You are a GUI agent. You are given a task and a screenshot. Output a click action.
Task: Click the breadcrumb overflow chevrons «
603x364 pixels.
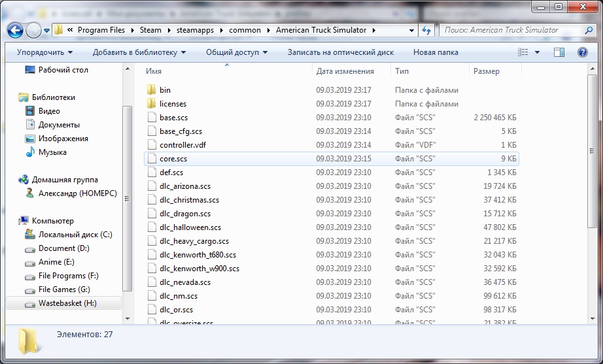[x=69, y=29]
